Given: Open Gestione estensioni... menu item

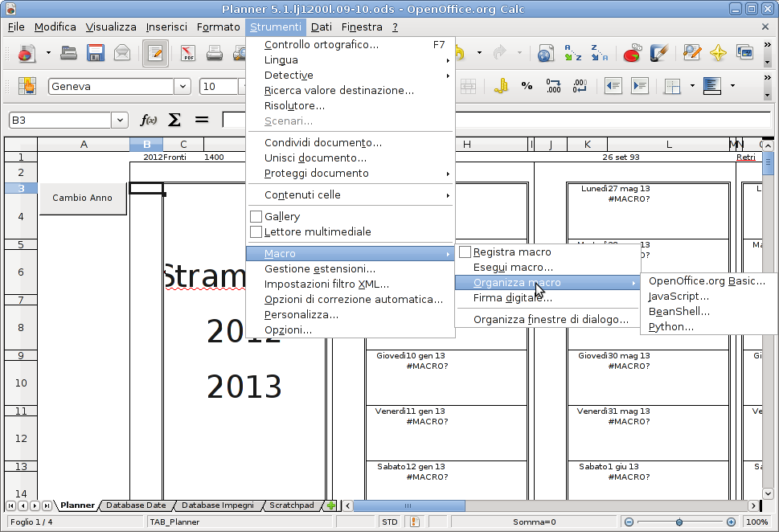Looking at the screenshot, I should click(351, 269).
